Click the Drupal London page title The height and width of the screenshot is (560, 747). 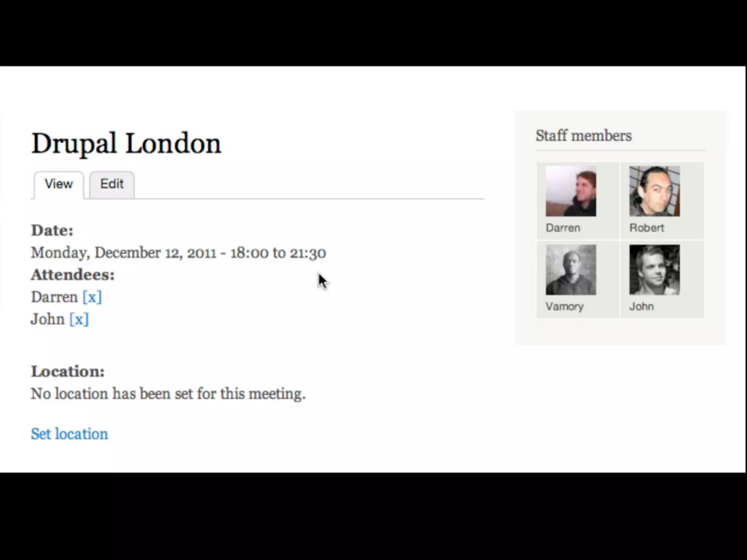(x=126, y=144)
